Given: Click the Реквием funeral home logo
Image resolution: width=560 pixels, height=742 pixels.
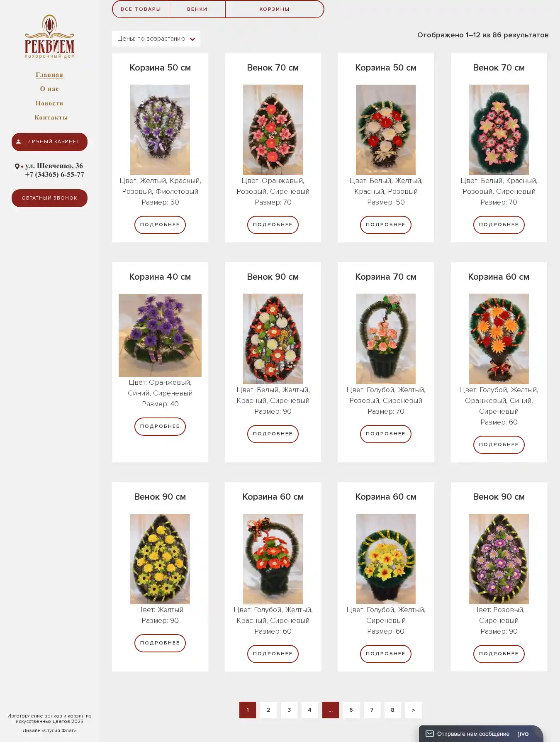Looking at the screenshot, I should click(49, 37).
